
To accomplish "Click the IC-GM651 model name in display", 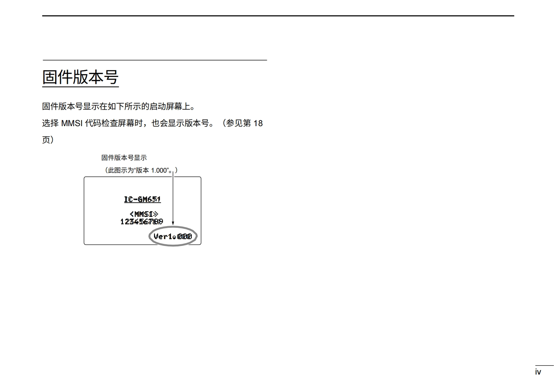I will click(x=143, y=199).
